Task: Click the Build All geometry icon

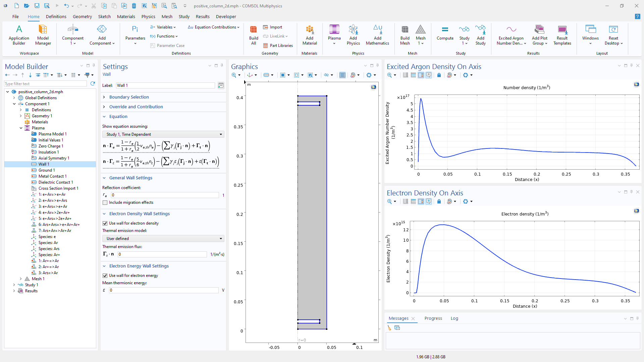Action: (x=254, y=35)
